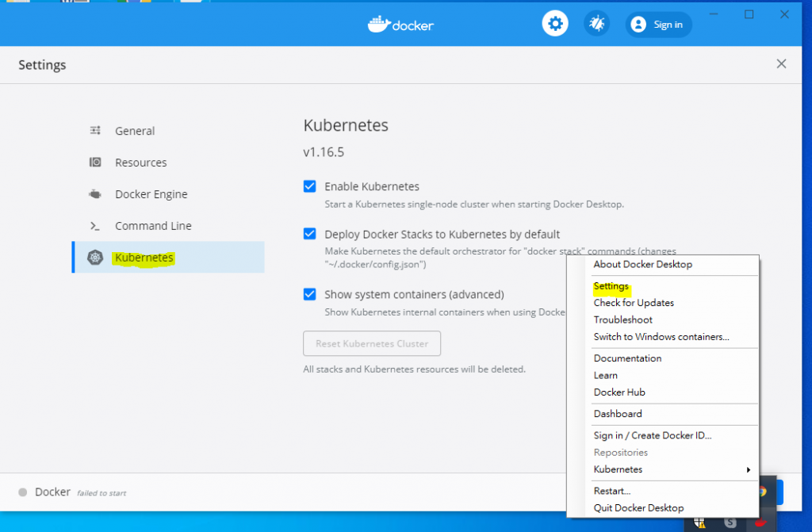
Task: Click the Docker Engine whale icon in sidebar
Action: pos(95,194)
